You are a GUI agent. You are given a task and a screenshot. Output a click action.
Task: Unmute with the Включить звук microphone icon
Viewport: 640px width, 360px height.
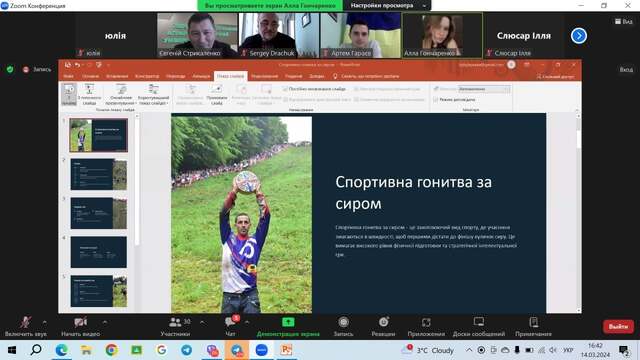click(26, 322)
